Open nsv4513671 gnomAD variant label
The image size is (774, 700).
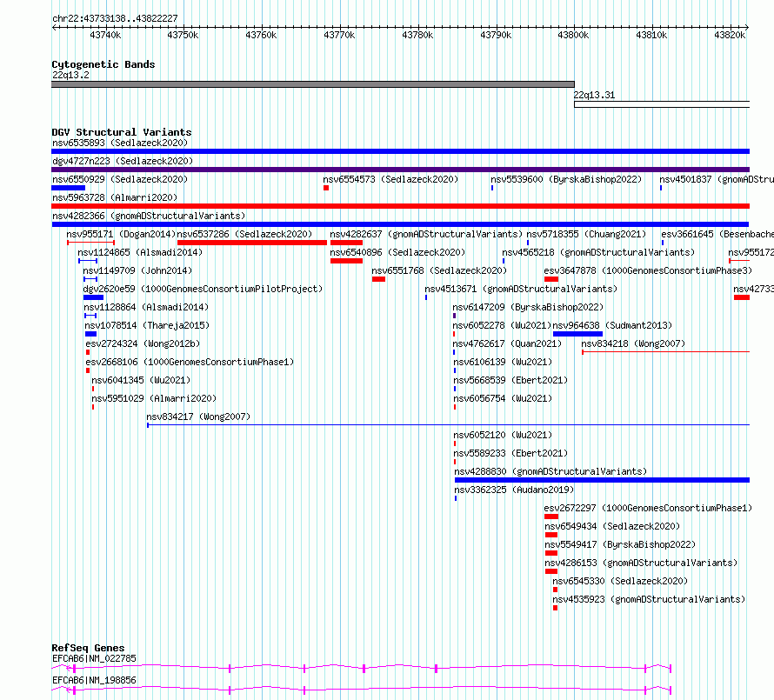(x=521, y=290)
